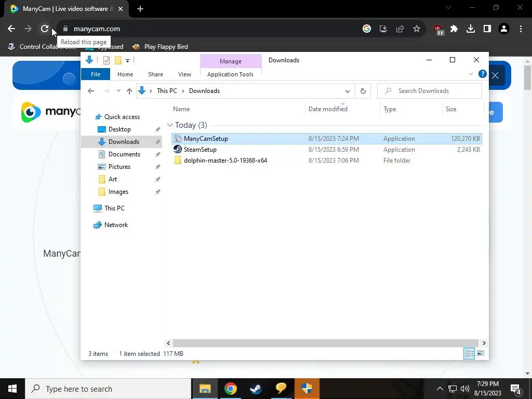The width and height of the screenshot is (532, 399).
Task: Open Images folder in navigation pane
Action: (x=118, y=192)
